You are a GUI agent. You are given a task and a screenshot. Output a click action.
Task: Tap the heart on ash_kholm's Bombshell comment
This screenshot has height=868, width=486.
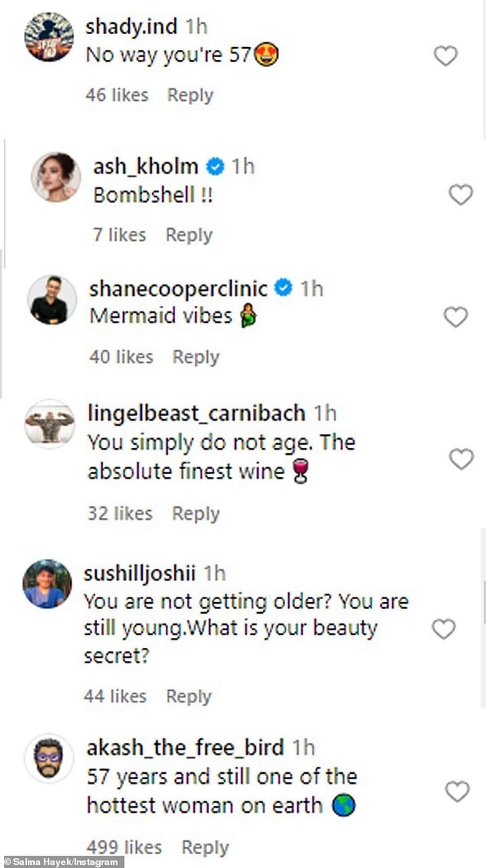[x=461, y=194]
